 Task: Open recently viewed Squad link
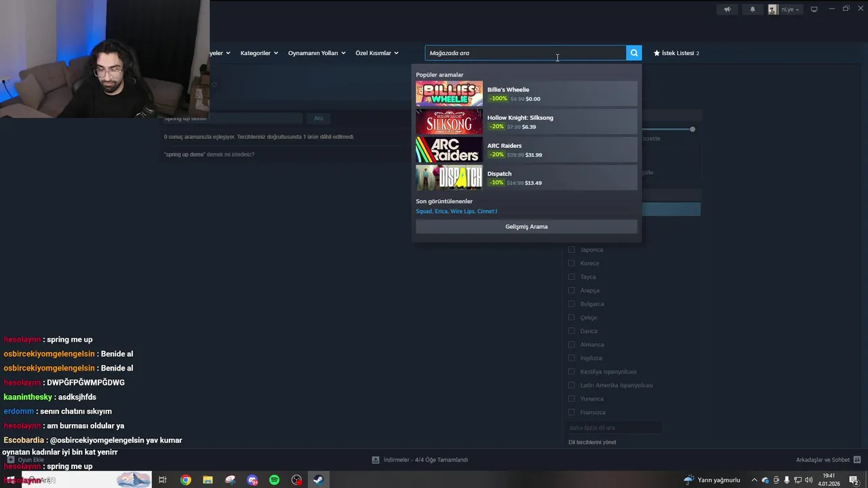tap(423, 211)
